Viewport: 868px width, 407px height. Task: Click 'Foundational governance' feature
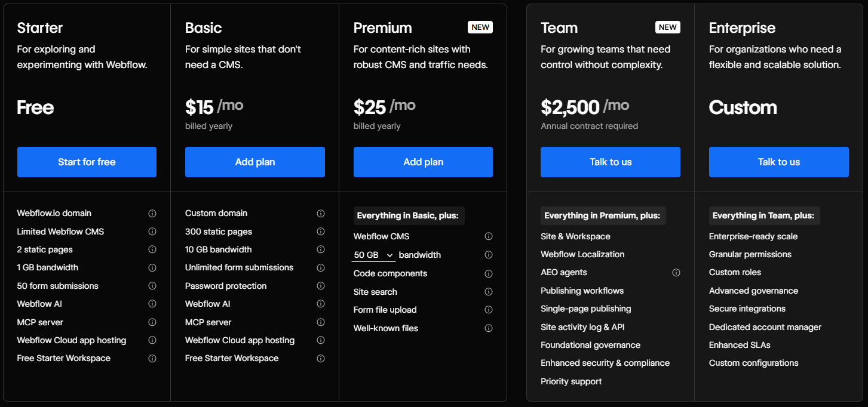pyautogui.click(x=591, y=345)
